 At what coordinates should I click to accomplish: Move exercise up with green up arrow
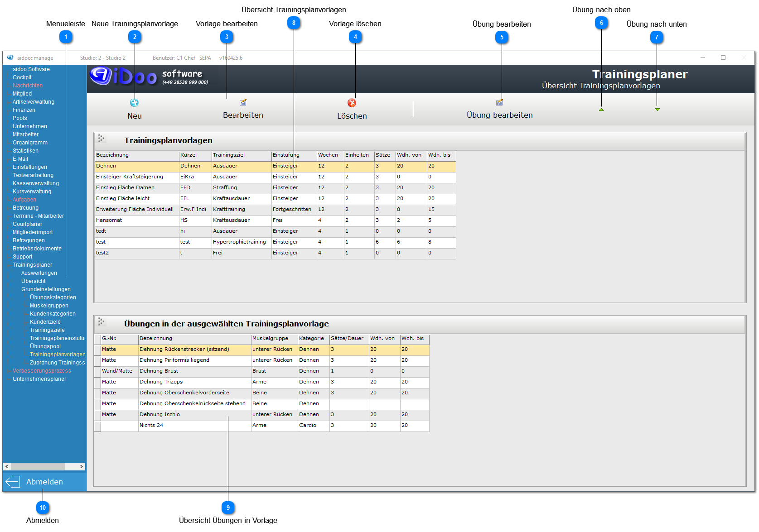pos(601,110)
